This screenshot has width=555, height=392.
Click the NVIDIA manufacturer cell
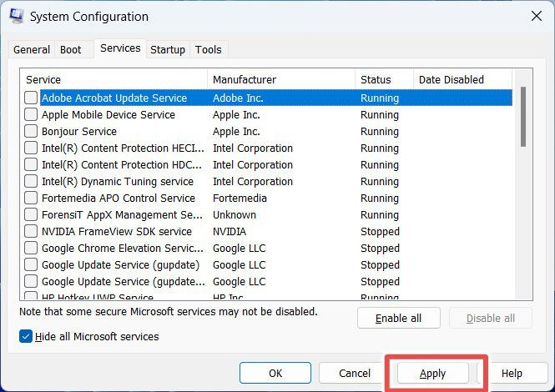click(230, 231)
